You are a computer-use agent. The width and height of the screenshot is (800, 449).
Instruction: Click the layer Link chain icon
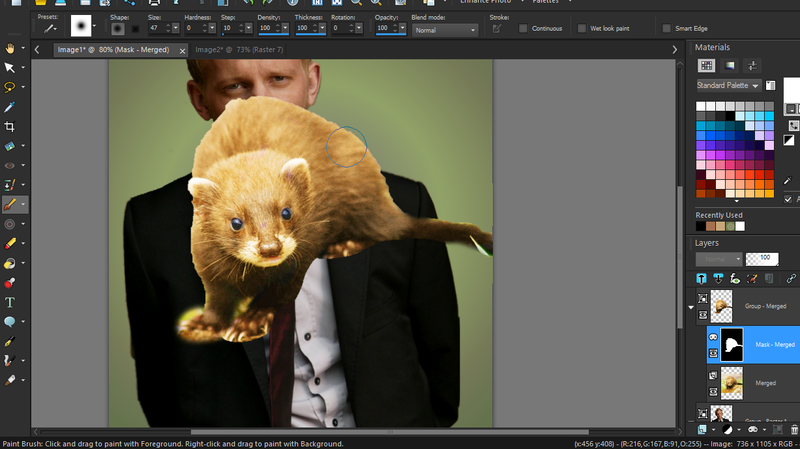pos(791,278)
